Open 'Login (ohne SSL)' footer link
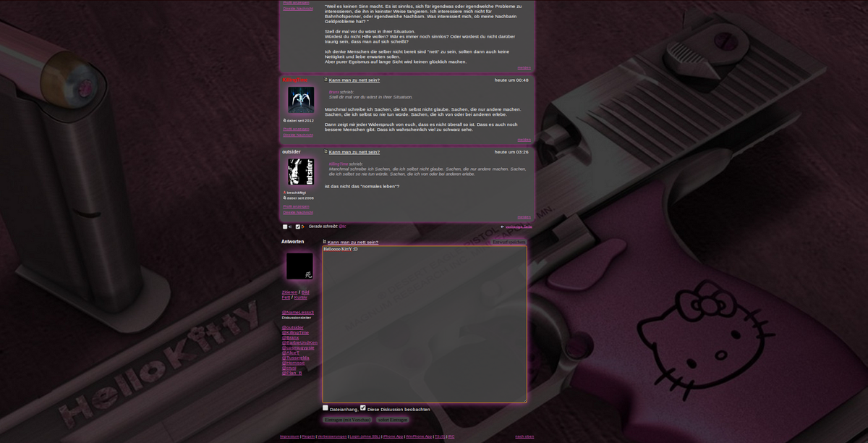 (365, 436)
